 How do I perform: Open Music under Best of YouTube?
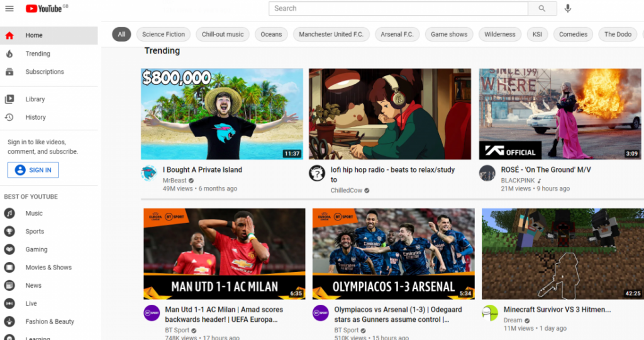(49, 213)
